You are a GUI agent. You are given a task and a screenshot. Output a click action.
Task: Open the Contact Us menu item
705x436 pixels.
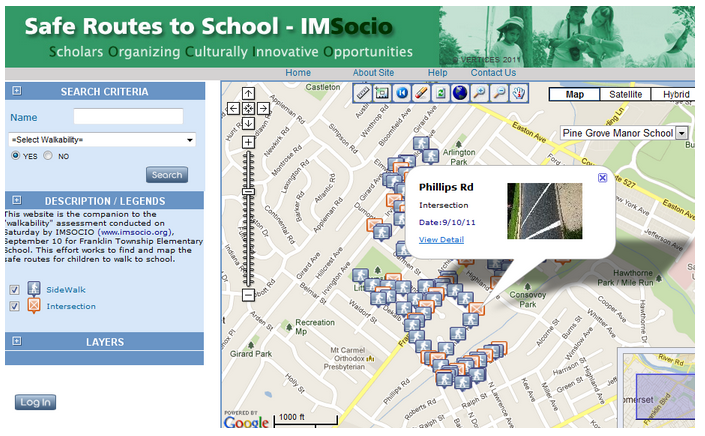click(x=493, y=73)
